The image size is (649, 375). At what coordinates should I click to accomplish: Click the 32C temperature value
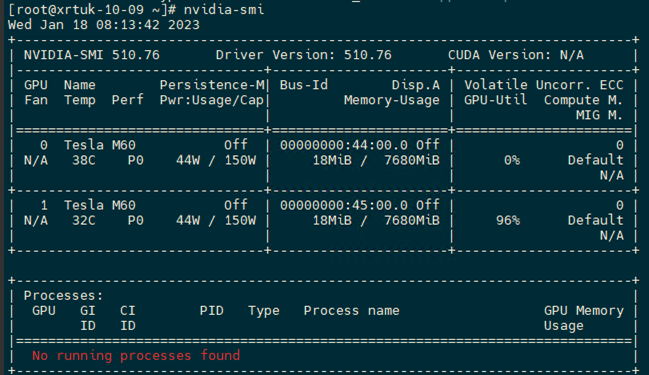[84, 220]
